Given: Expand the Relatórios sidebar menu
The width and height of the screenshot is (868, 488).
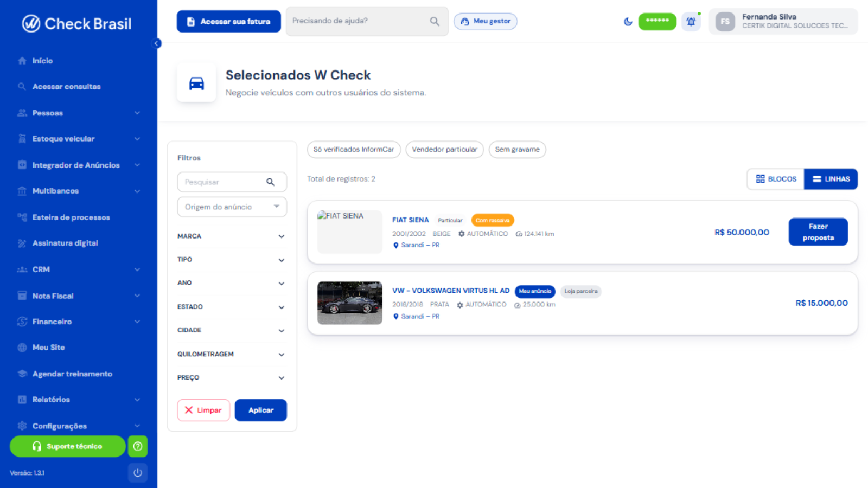Looking at the screenshot, I should 79,400.
